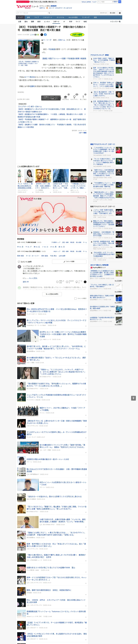This screenshot has width=138, height=644.
Task: Select the 国際 category tab
Action: [x=33, y=21]
